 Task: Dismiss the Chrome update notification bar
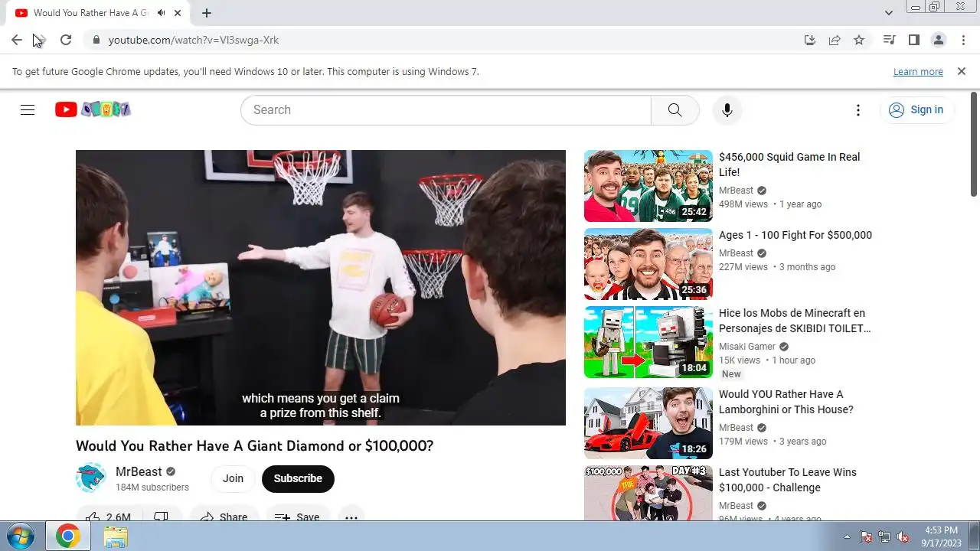[962, 71]
